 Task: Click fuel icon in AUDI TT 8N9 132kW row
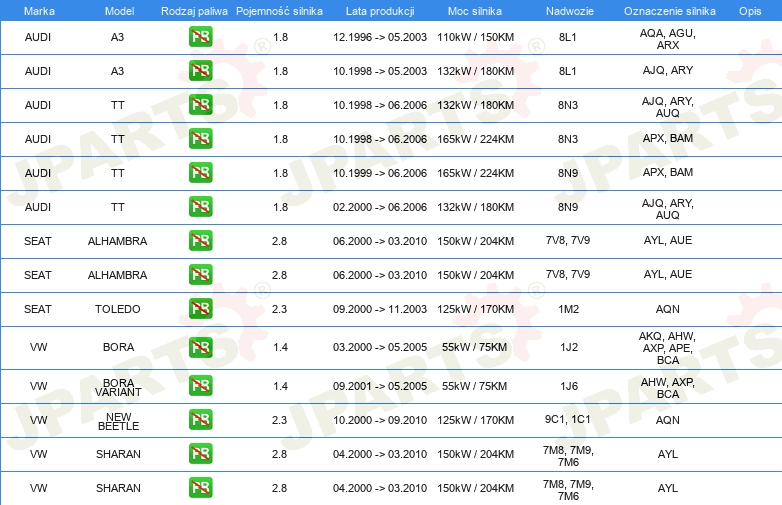point(200,206)
